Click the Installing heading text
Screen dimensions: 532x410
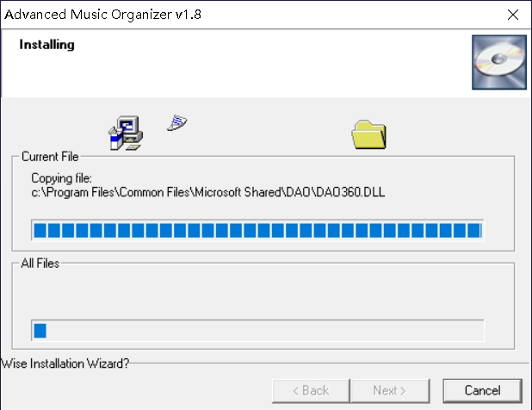coord(46,45)
